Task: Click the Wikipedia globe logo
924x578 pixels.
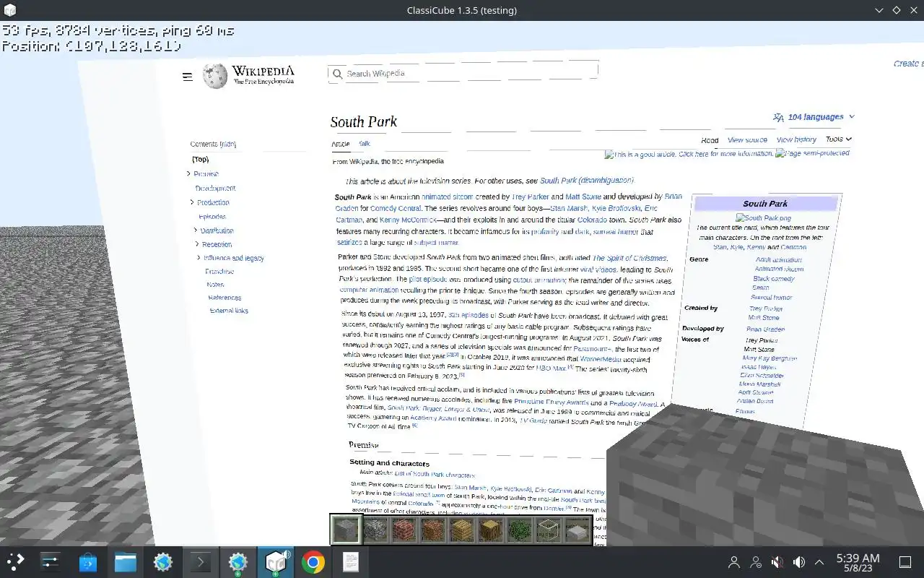Action: tap(215, 76)
